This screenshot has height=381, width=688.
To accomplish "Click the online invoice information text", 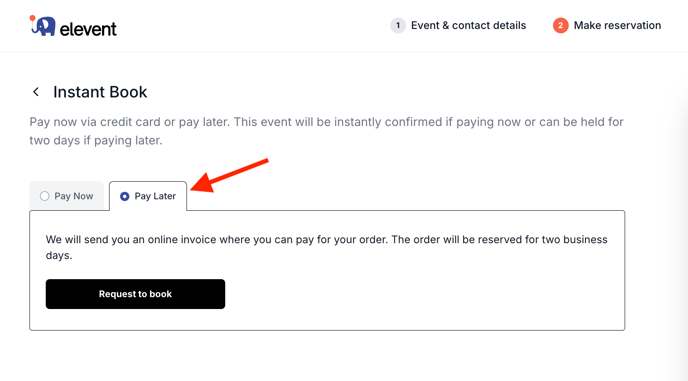I will pyautogui.click(x=326, y=247).
